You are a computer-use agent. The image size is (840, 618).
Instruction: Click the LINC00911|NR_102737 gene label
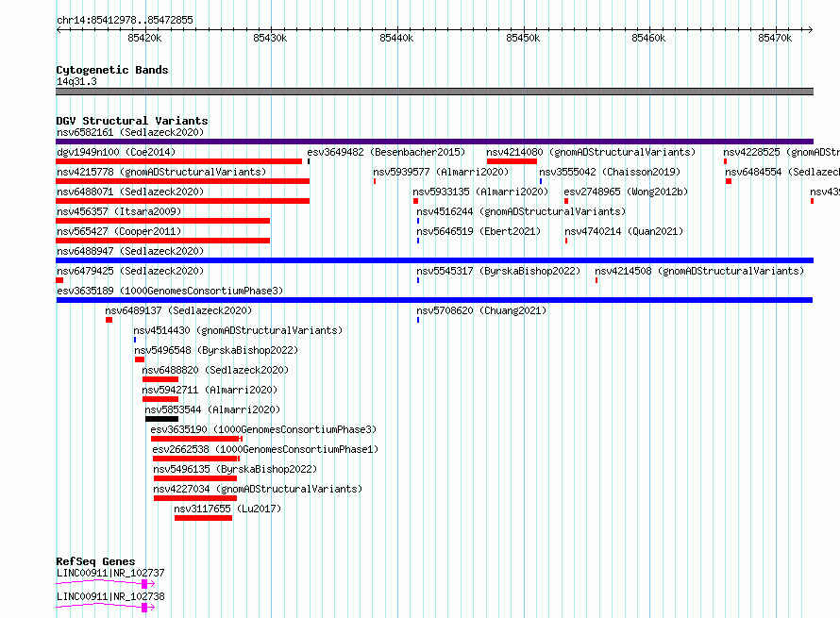[x=110, y=573]
